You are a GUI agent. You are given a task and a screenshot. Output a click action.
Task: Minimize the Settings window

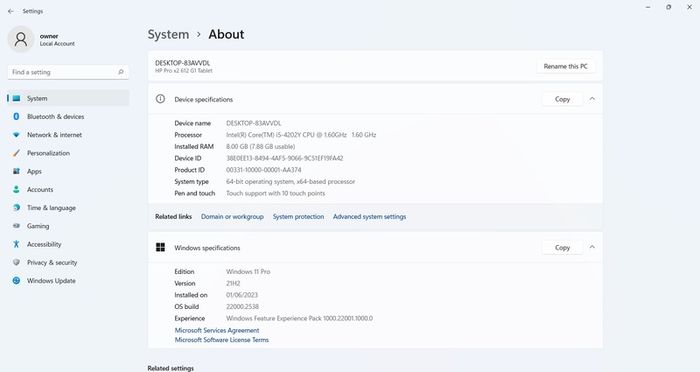tap(648, 7)
